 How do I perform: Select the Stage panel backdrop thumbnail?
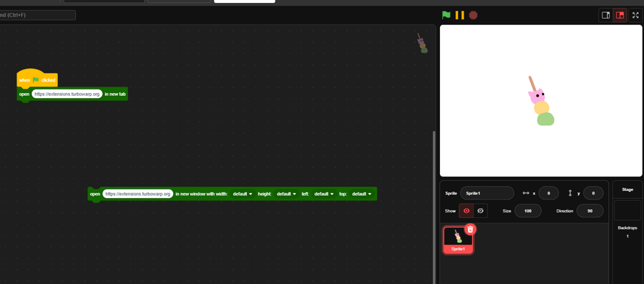pyautogui.click(x=627, y=210)
